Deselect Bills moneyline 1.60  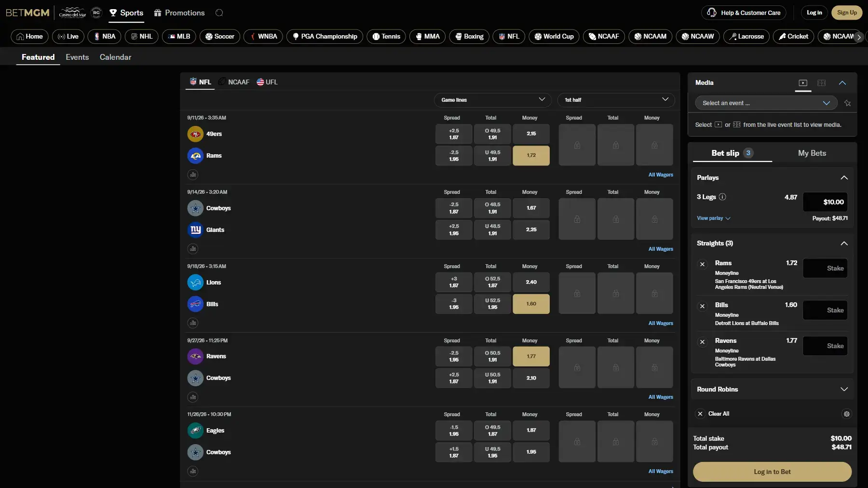point(531,304)
